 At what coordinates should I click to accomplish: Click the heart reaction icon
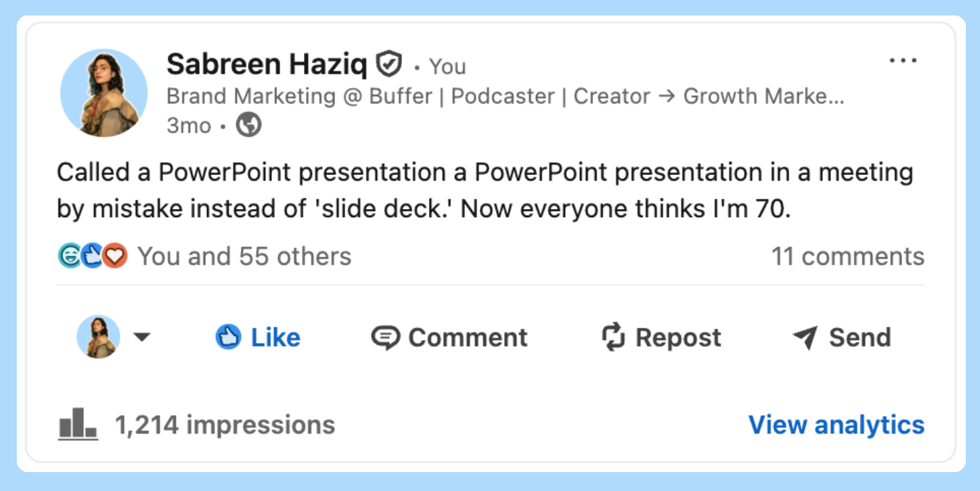tap(116, 256)
